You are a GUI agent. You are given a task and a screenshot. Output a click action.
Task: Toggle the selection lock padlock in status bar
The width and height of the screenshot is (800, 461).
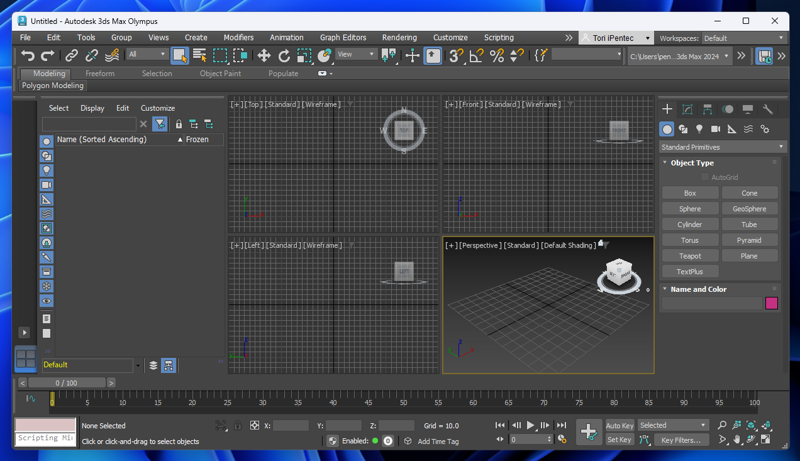click(238, 425)
